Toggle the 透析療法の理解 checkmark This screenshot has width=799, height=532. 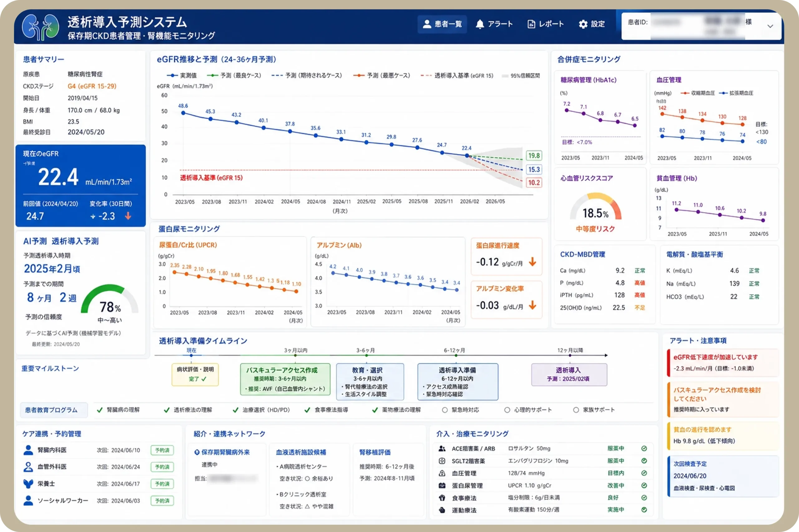click(x=167, y=410)
